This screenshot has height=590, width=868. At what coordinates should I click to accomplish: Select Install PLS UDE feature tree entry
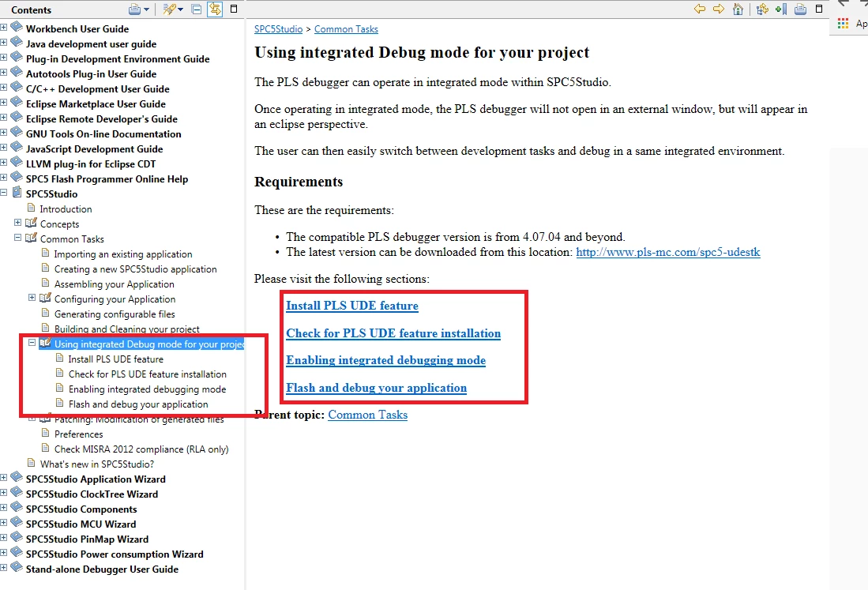[x=115, y=359]
